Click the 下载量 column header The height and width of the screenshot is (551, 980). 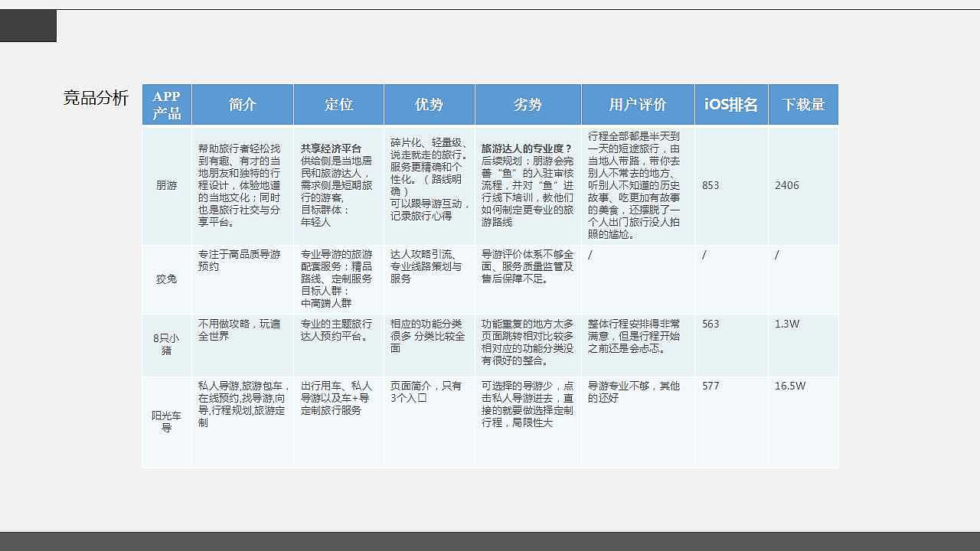point(804,105)
